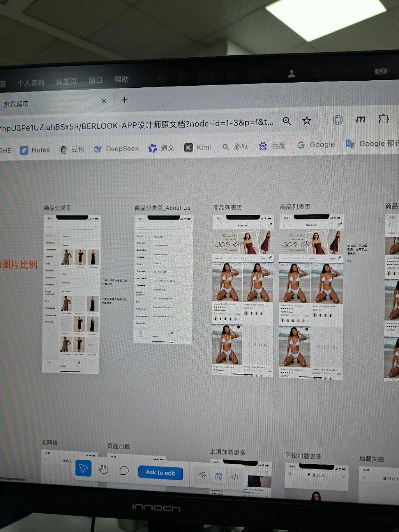Open a new browser tab

124,100
